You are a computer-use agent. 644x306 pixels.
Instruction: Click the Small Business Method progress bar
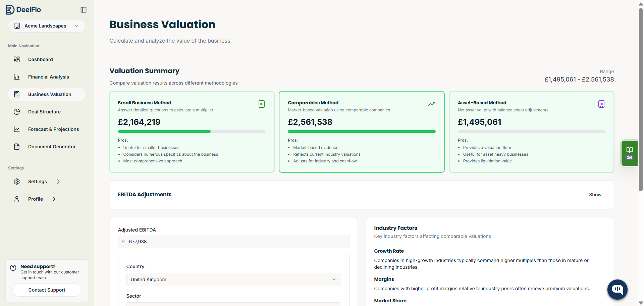point(192,132)
